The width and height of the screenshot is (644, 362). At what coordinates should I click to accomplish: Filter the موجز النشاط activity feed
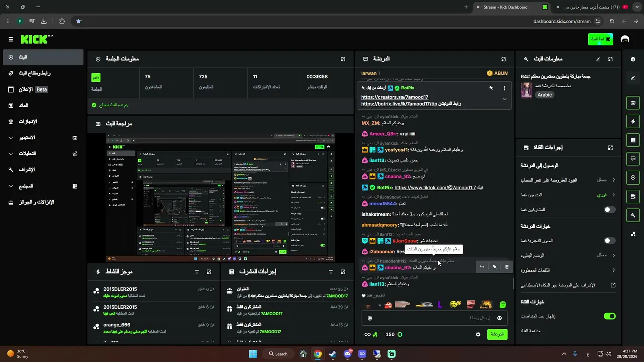pyautogui.click(x=197, y=272)
